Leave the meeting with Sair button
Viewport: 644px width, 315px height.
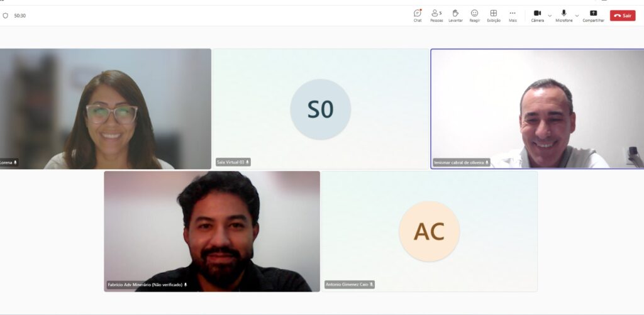tap(622, 16)
